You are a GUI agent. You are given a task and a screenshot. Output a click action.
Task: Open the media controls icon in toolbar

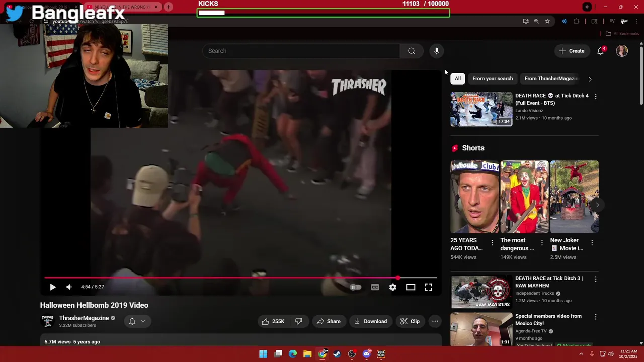tap(612, 21)
